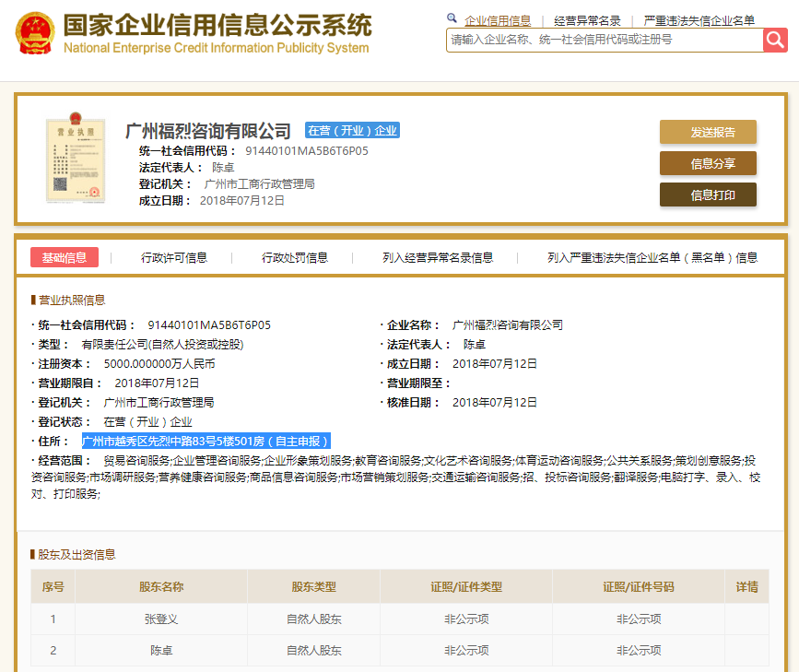Click the search input field
799x672 pixels.
(x=599, y=41)
